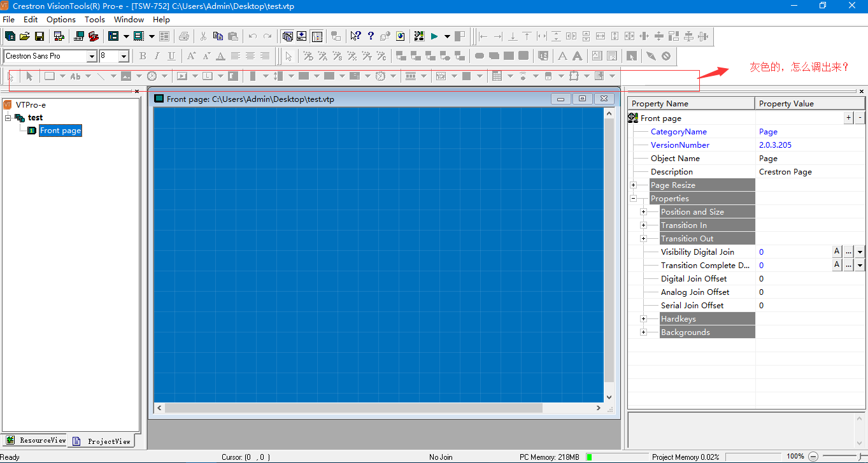
Task: Open the Options menu
Action: click(x=60, y=20)
